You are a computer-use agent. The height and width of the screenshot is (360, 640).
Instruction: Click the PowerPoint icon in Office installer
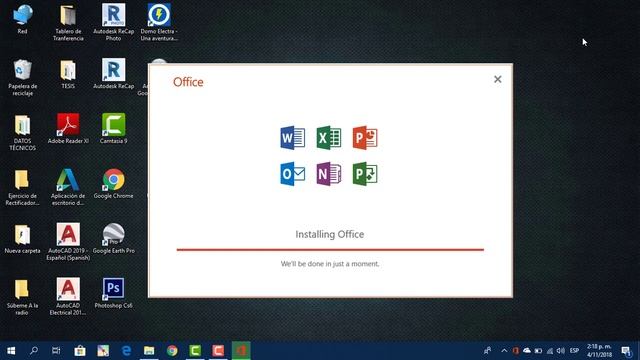click(365, 138)
